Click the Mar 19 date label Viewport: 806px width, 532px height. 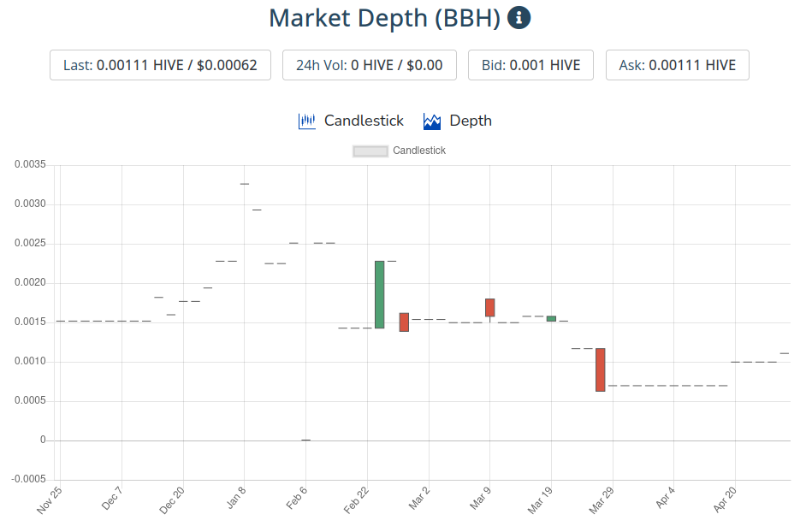click(x=540, y=500)
